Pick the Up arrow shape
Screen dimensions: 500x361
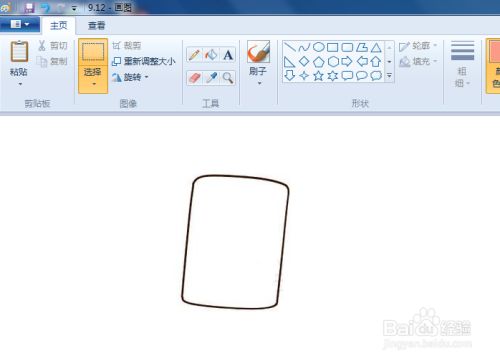[376, 62]
